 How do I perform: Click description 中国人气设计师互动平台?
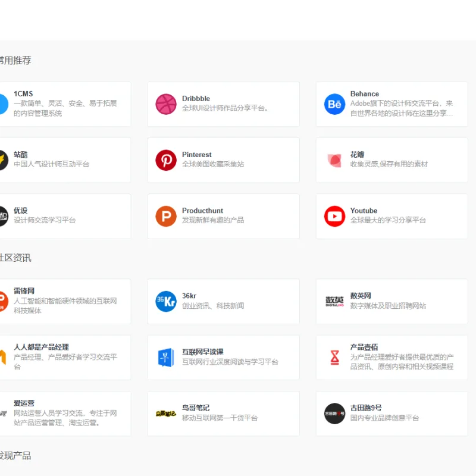[52, 164]
